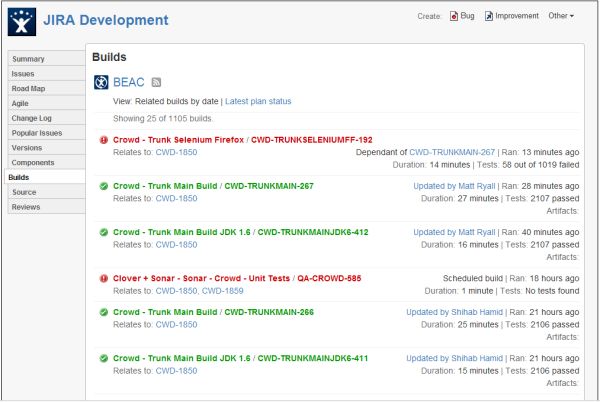Switch view to Latest plan status

point(258,101)
